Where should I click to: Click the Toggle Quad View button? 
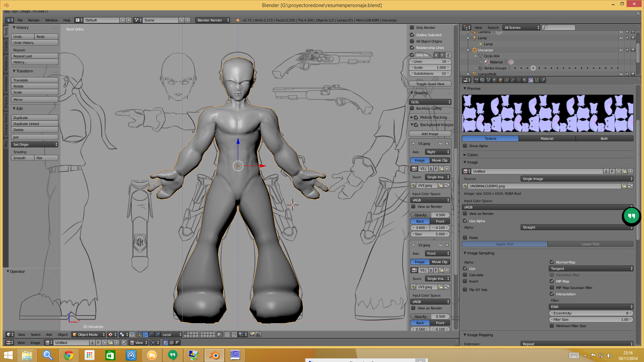pyautogui.click(x=430, y=84)
